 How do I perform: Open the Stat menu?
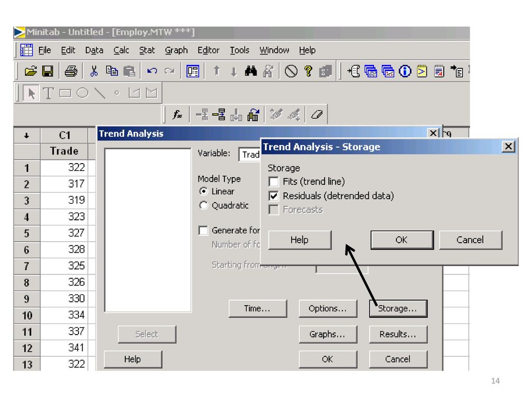click(x=147, y=50)
